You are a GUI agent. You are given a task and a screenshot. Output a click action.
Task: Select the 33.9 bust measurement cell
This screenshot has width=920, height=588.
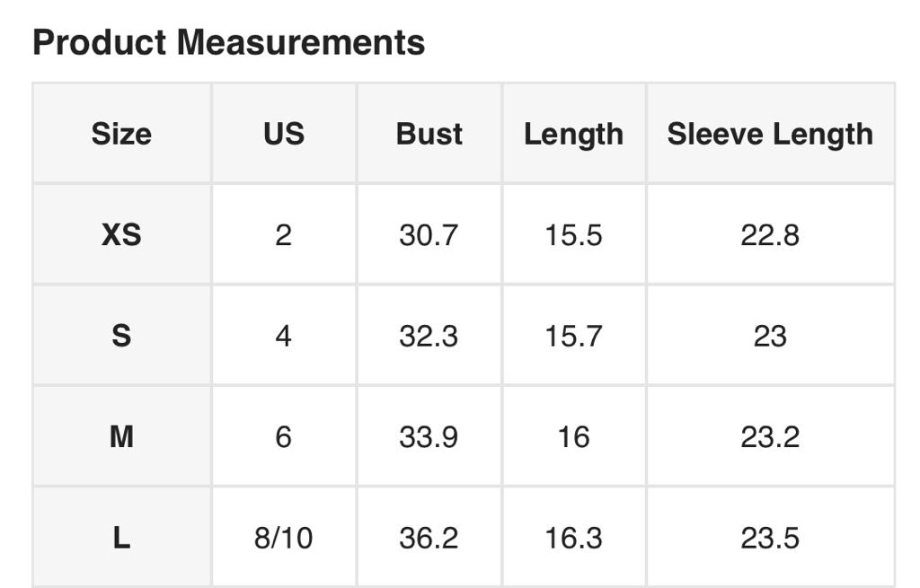click(x=429, y=437)
